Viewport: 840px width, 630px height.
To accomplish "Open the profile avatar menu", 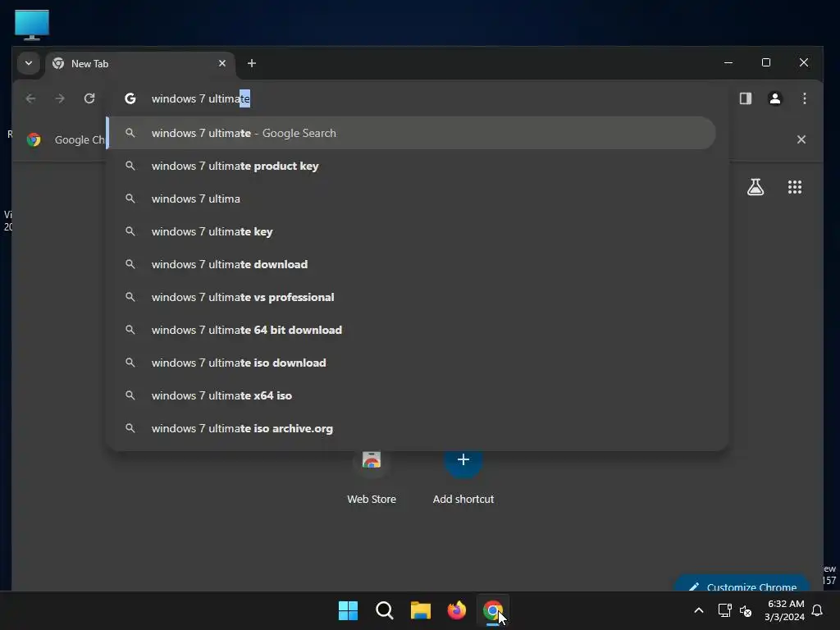I will [774, 98].
